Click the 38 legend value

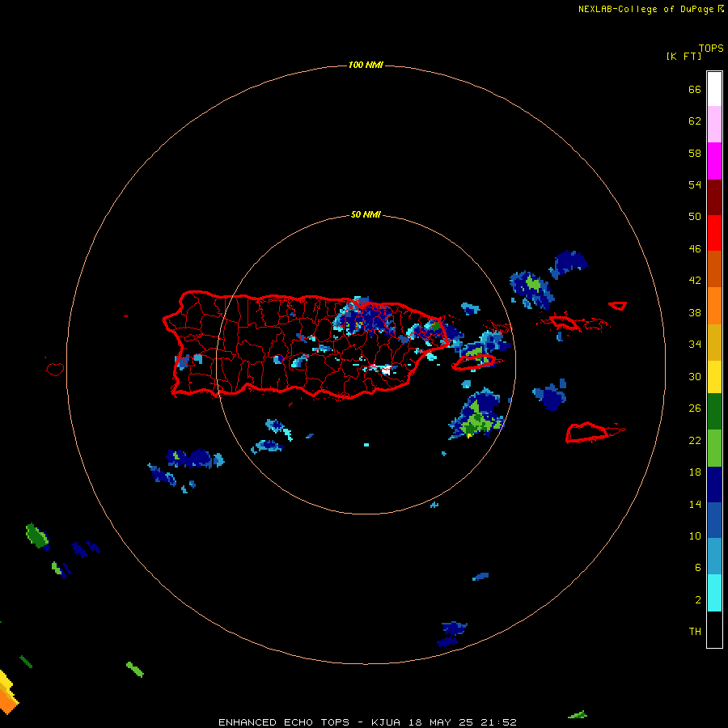(x=695, y=312)
